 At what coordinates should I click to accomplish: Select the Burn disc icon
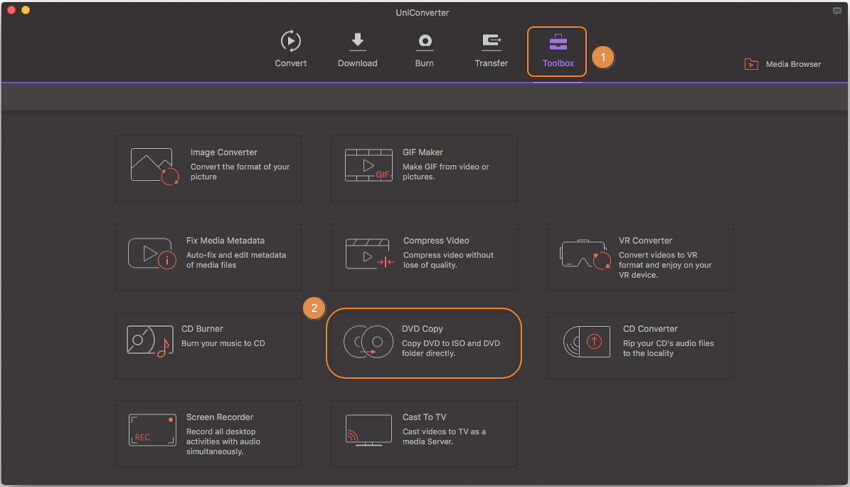point(424,41)
